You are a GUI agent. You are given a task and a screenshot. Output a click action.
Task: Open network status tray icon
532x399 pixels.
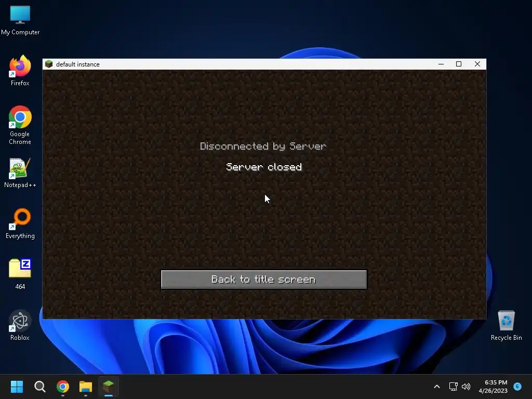tap(453, 387)
